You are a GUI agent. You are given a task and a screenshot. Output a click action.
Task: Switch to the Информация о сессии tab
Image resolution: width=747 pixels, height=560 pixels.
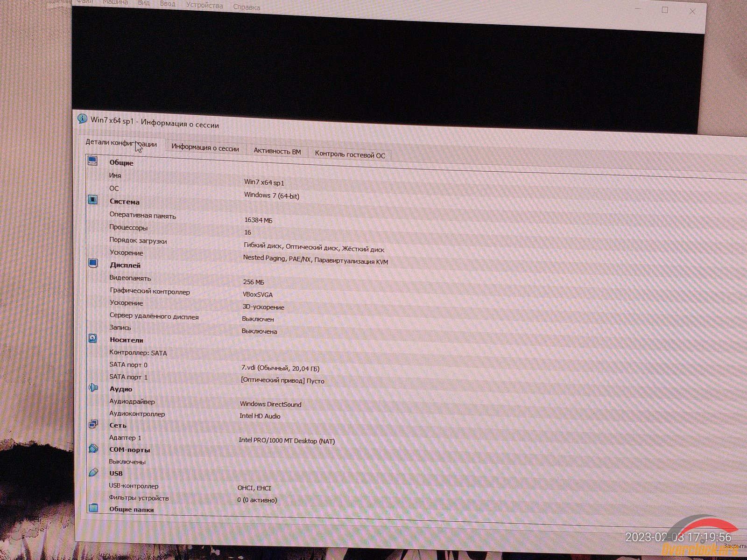point(205,148)
